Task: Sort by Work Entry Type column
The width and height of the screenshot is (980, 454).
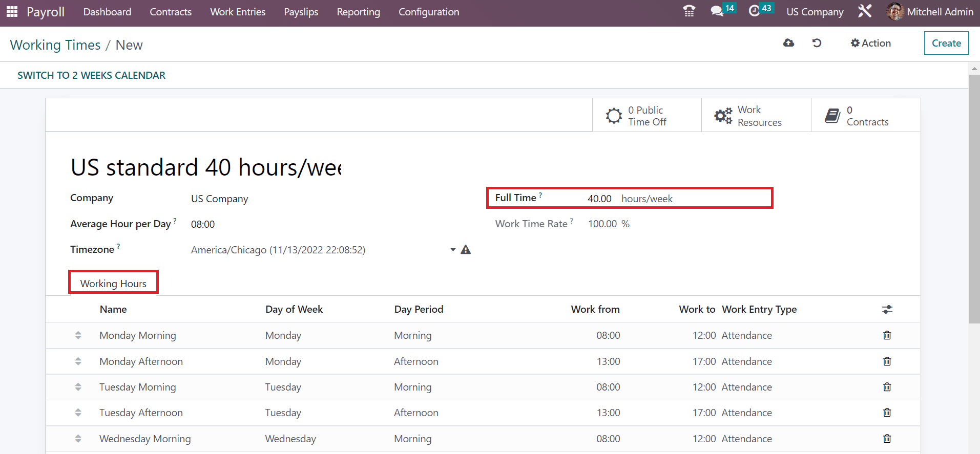Action: [759, 309]
